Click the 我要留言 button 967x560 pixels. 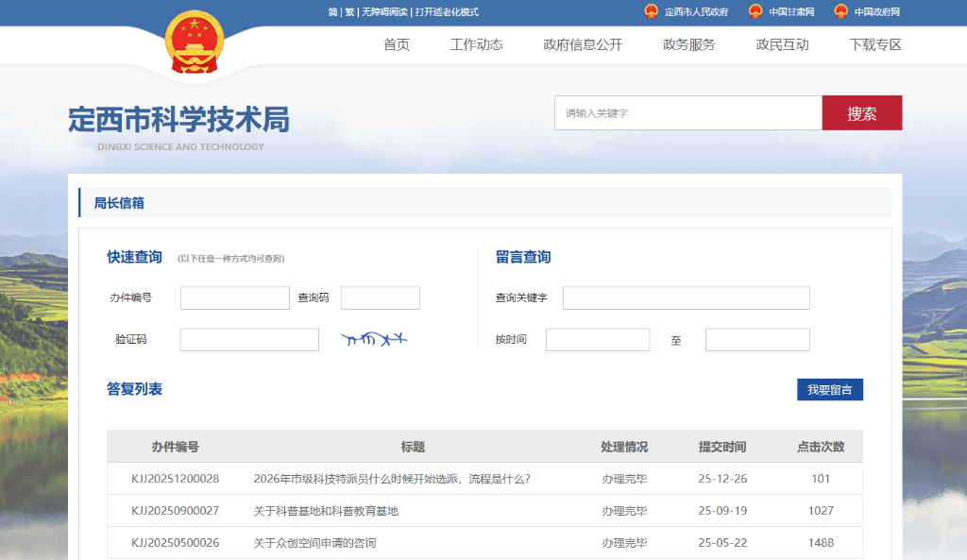[829, 390]
